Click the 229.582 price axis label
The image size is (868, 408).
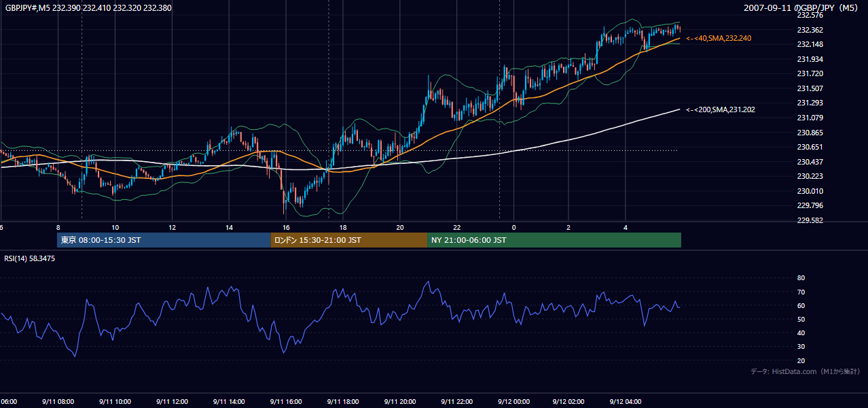810,220
